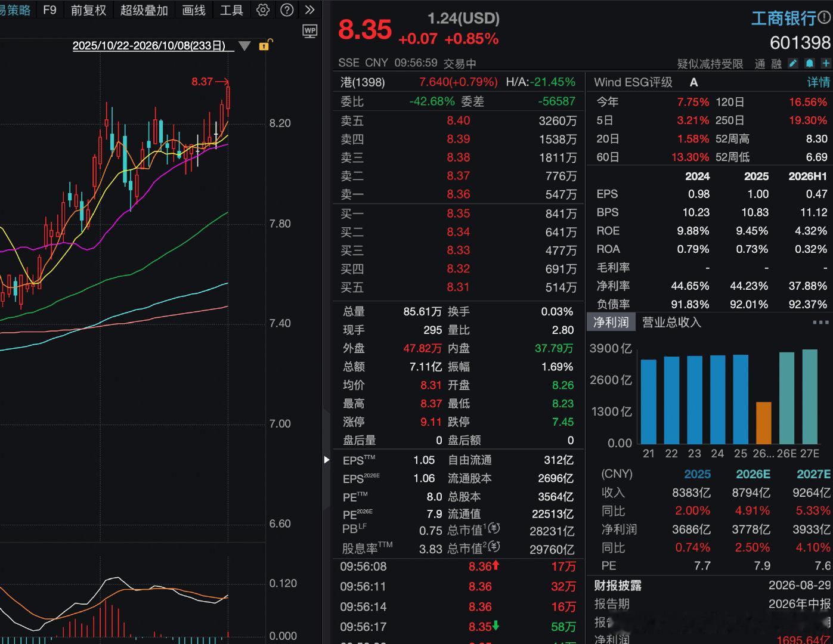Screen dimensions: 833x644
Task: Toggle the orange chart lock icon
Action: click(265, 45)
